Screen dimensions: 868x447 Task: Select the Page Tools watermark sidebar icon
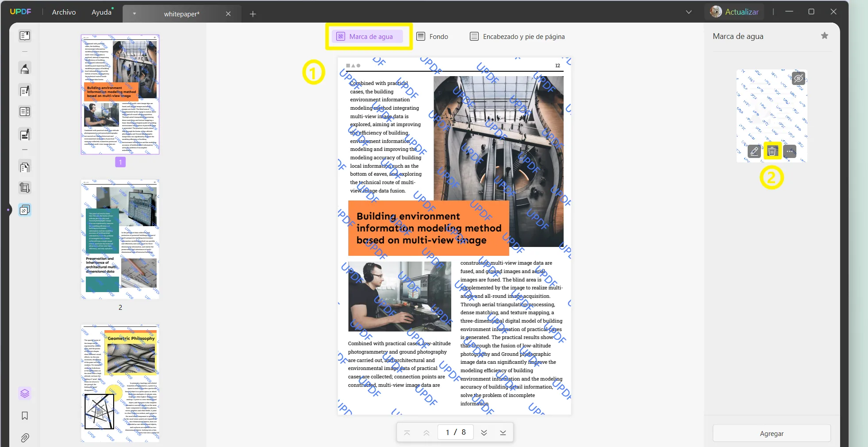pyautogui.click(x=25, y=210)
